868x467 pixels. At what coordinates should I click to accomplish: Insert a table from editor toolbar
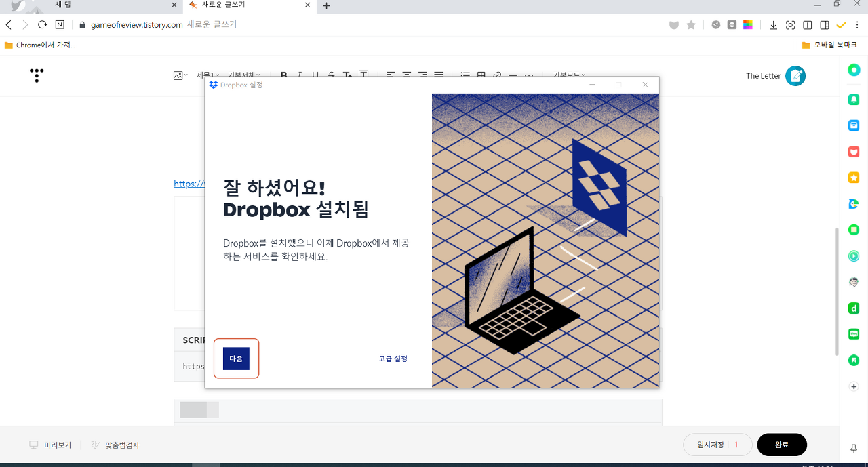point(481,75)
